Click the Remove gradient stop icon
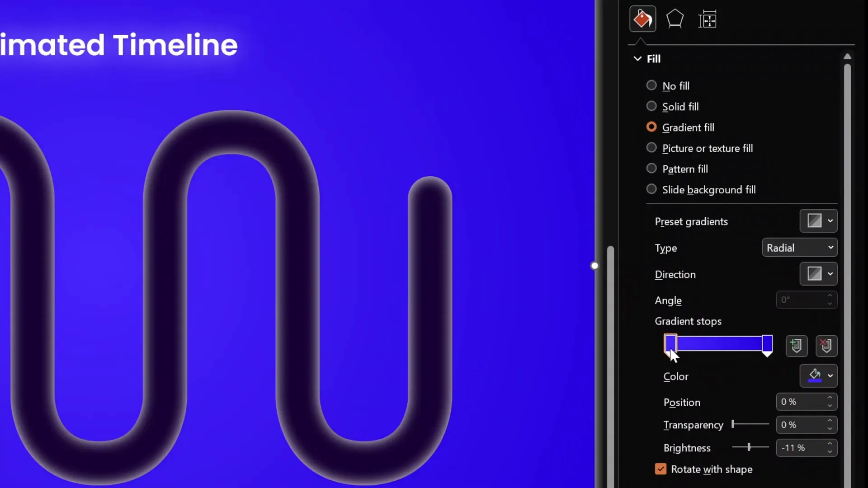 click(826, 346)
